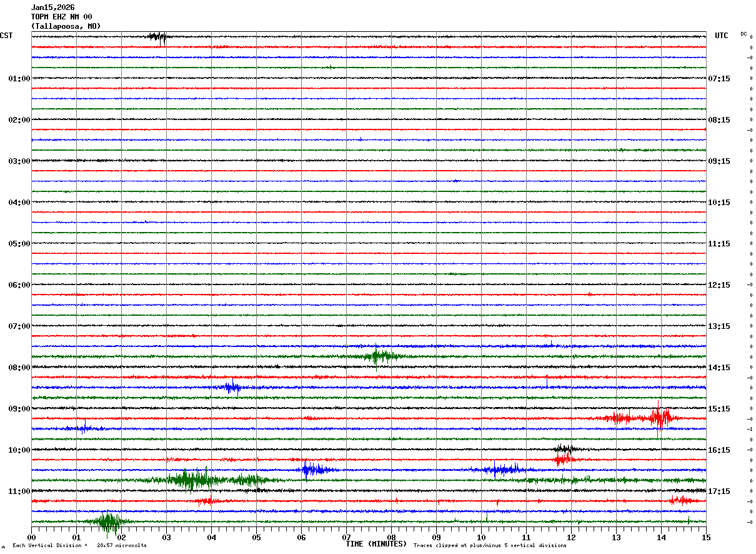
Task: Click minute tick label 05 on bottom axis
Action: [256, 537]
